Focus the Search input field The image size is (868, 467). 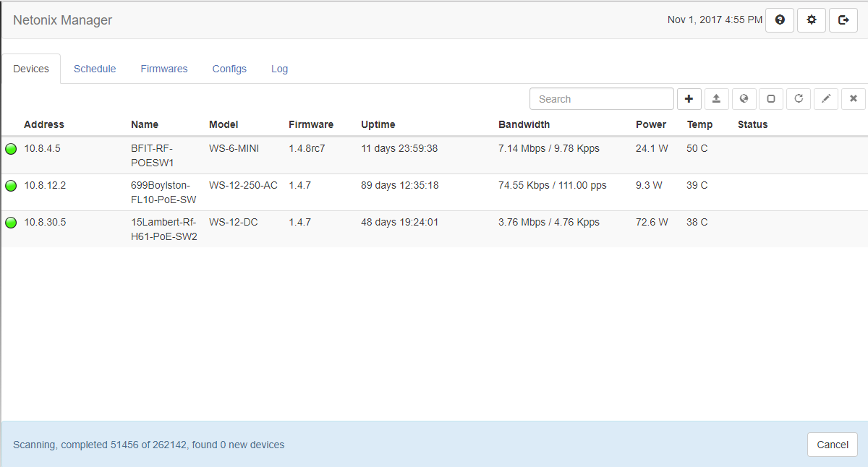(x=602, y=99)
